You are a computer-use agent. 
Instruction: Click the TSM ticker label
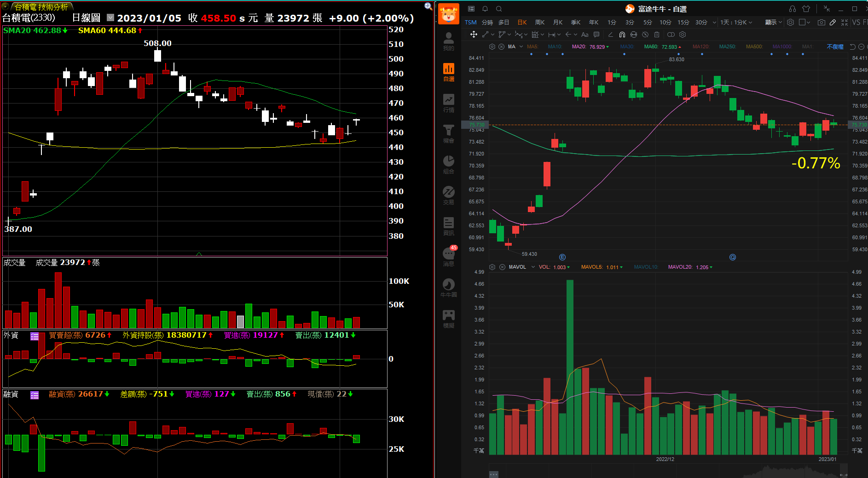coord(470,22)
